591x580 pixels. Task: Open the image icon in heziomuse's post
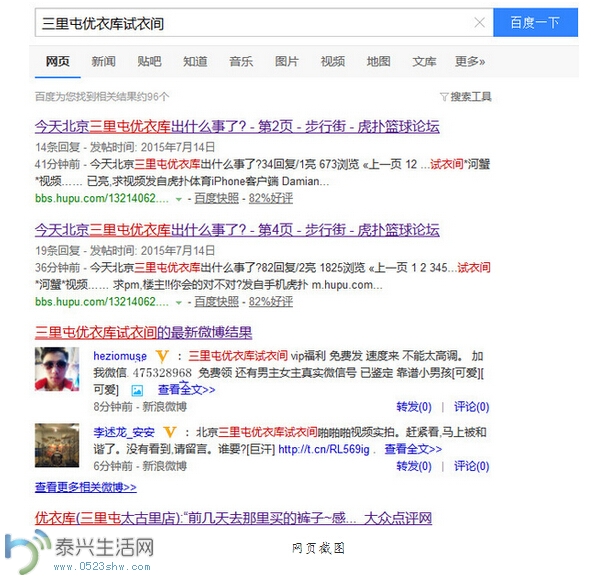coord(137,390)
